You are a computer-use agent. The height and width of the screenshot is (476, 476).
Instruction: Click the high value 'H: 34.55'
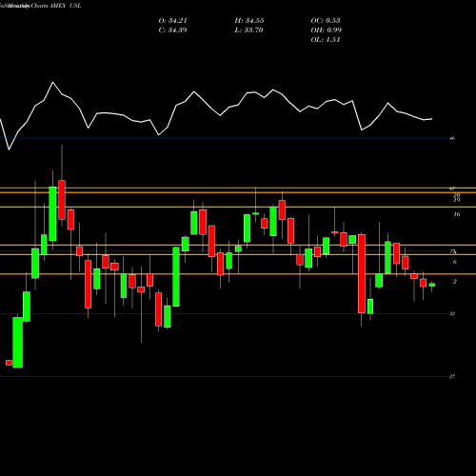pyautogui.click(x=249, y=21)
